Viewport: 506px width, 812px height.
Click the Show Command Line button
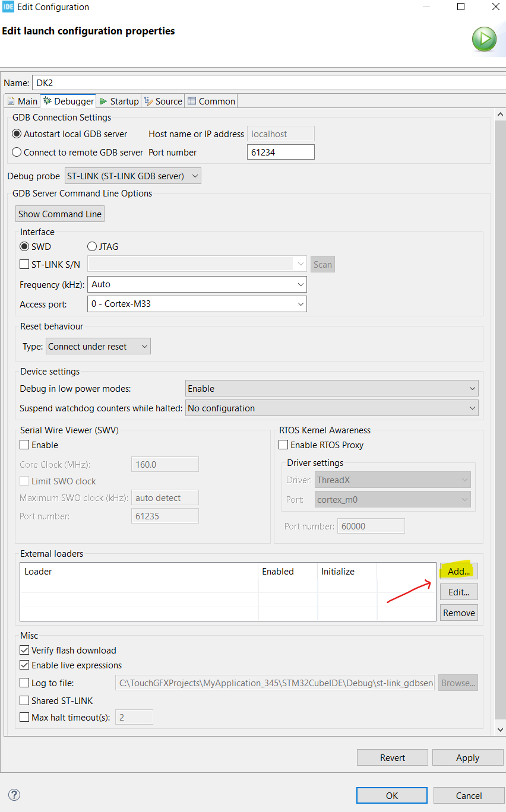(x=59, y=214)
